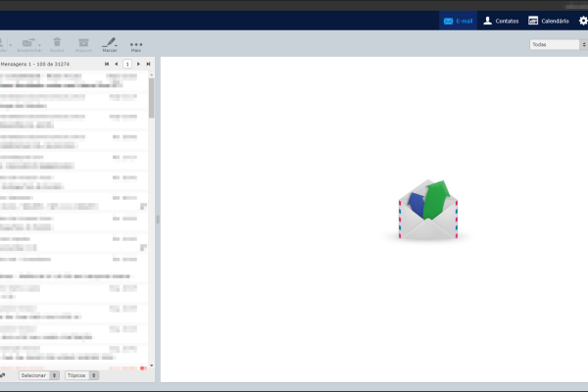Click the splitter handle between list and preview

pos(157,219)
